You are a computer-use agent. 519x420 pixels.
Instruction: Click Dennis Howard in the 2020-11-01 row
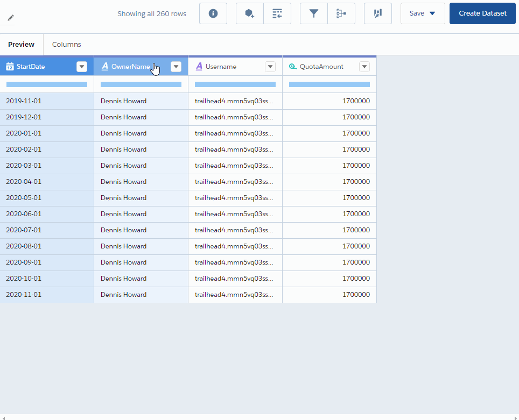coord(141,294)
